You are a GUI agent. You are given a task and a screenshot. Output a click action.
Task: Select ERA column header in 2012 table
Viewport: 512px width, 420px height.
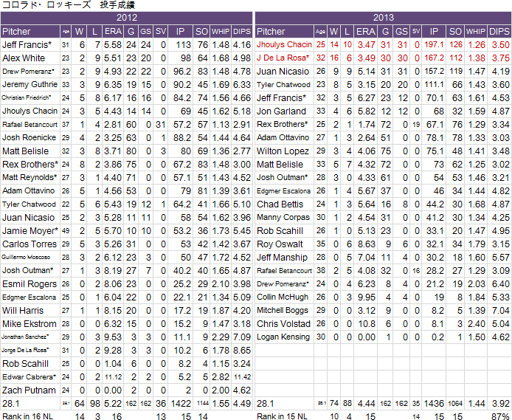[x=113, y=31]
